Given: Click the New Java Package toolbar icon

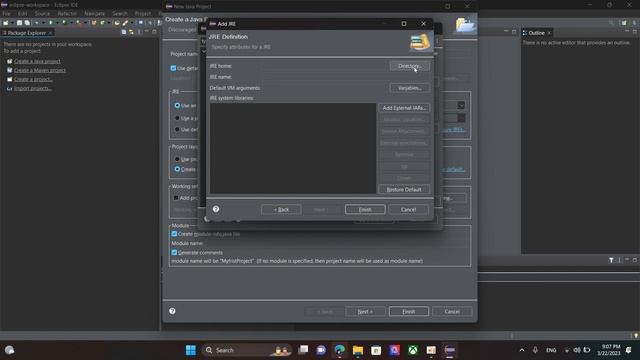Looking at the screenshot, I should point(94,23).
